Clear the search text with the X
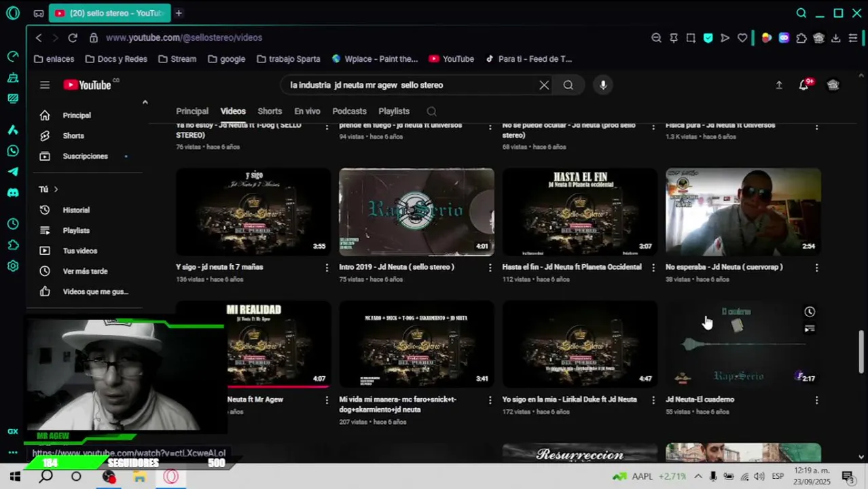Screen dimensions: 868x489 [544, 85]
